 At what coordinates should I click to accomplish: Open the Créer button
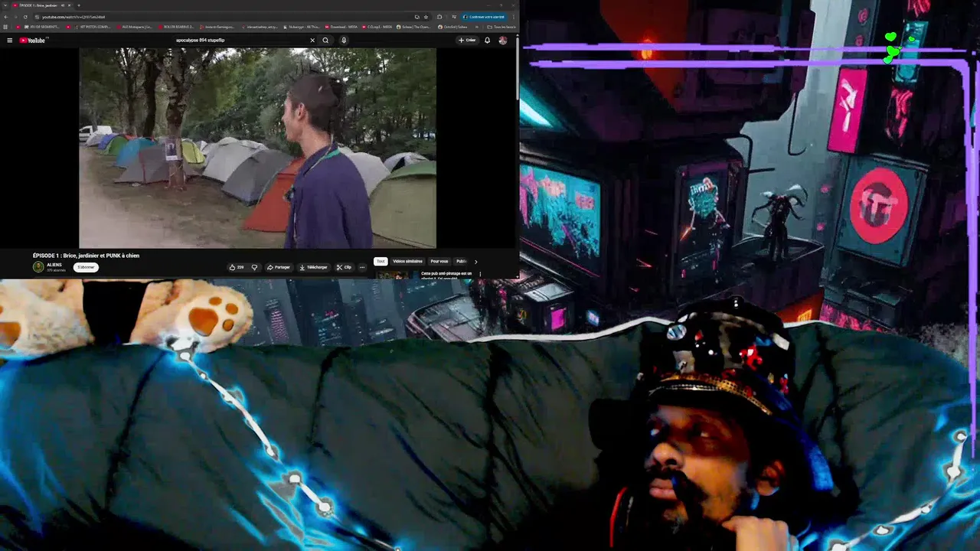tap(467, 40)
